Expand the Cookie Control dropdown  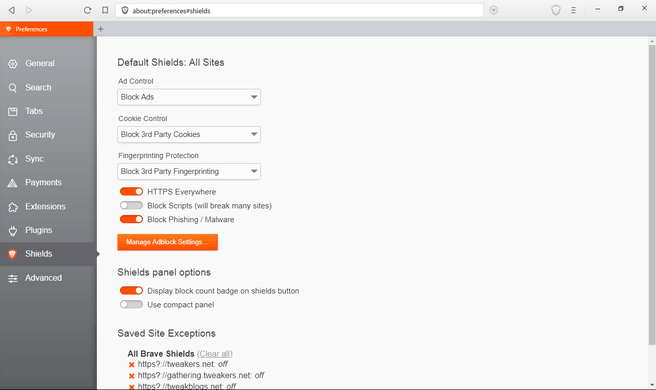189,134
